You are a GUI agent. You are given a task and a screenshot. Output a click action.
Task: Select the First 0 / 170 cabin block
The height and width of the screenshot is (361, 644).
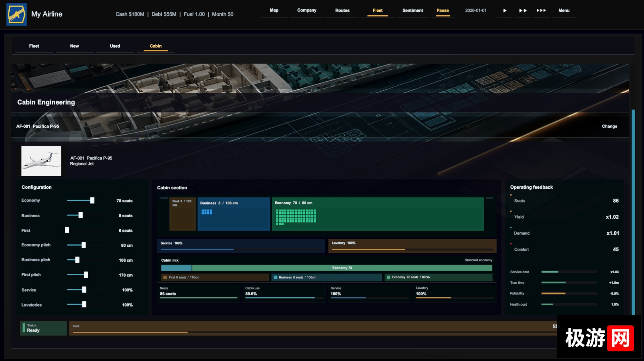[x=182, y=214]
